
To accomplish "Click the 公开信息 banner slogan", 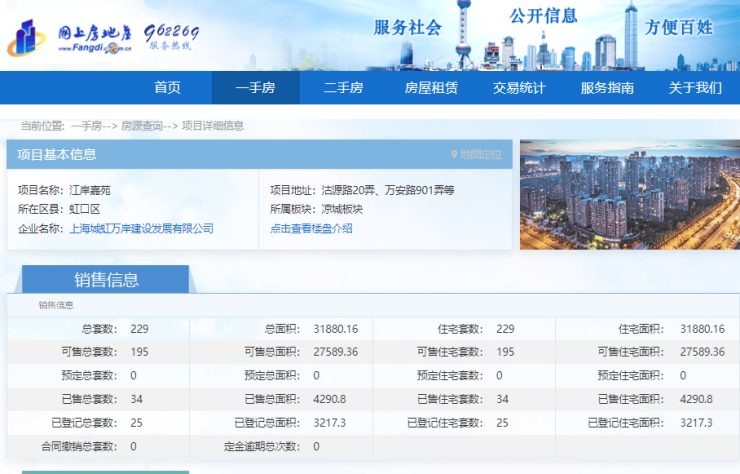I will 543,16.
